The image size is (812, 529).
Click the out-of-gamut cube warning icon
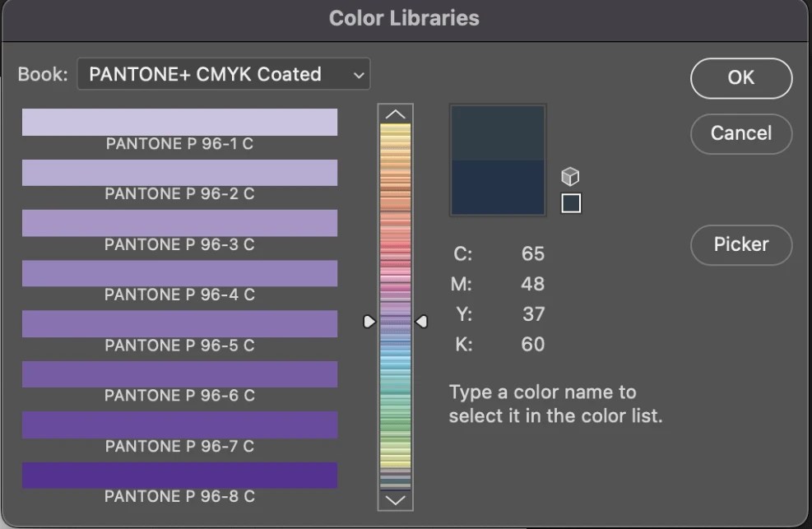570,177
